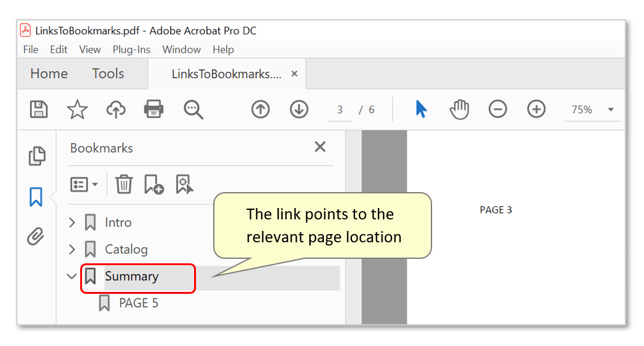The height and width of the screenshot is (346, 644).
Task: Open the Plug-Ins menu
Action: [x=132, y=50]
